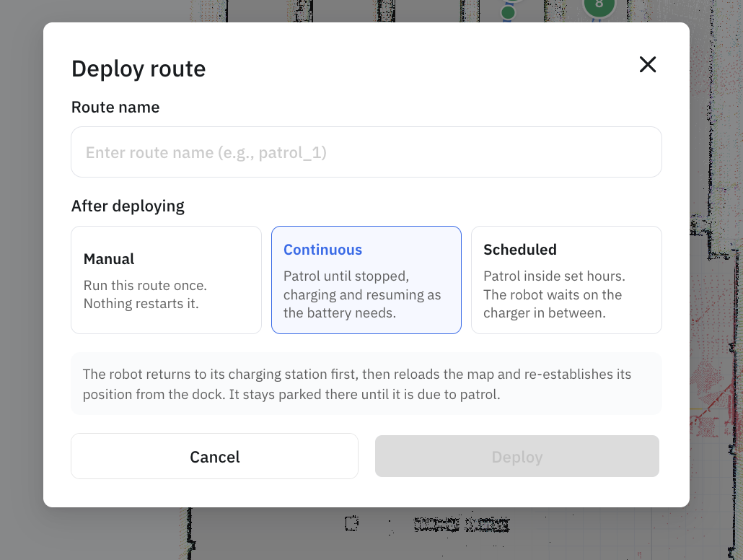743x560 pixels.
Task: Select the Manual deployment option
Action: coord(167,280)
